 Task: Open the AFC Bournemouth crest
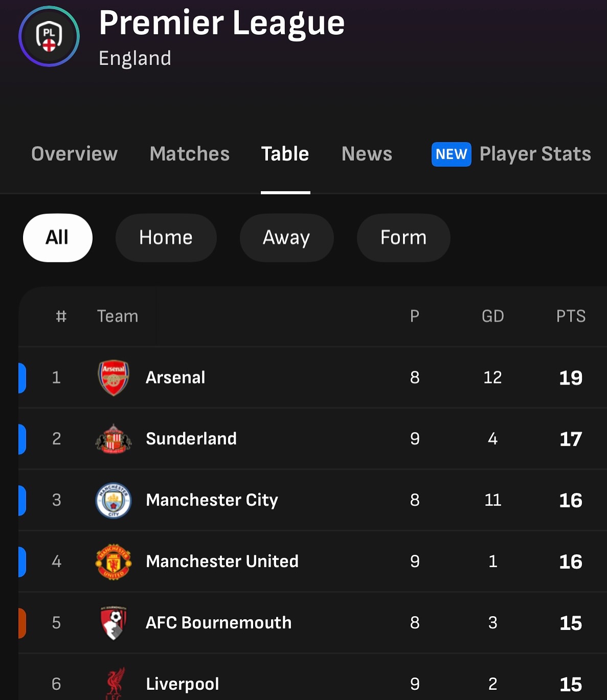coord(114,623)
